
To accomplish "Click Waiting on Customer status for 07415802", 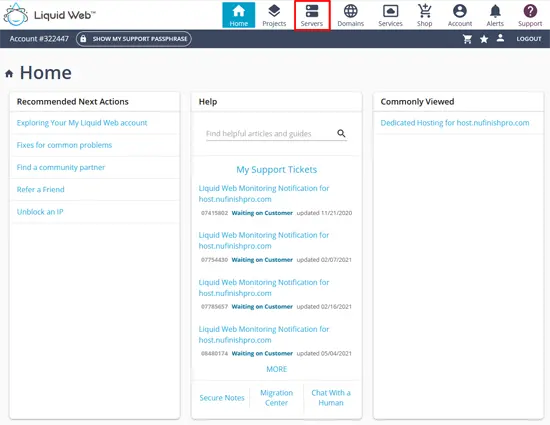I will (x=262, y=213).
